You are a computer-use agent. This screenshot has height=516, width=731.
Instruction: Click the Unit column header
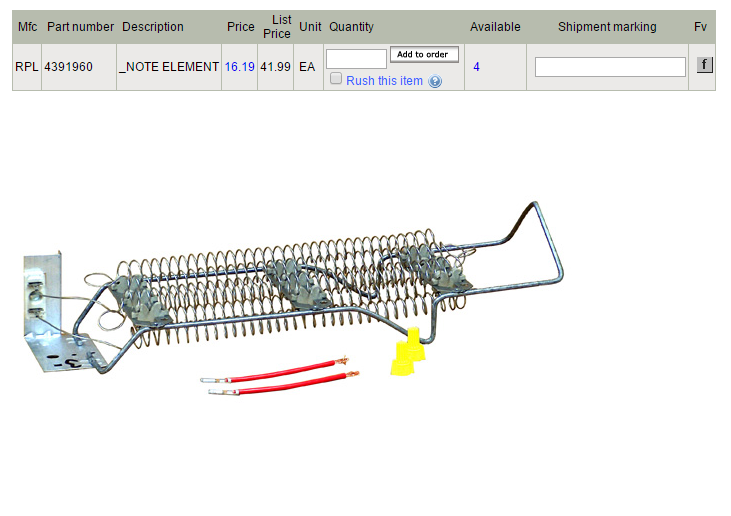(310, 27)
